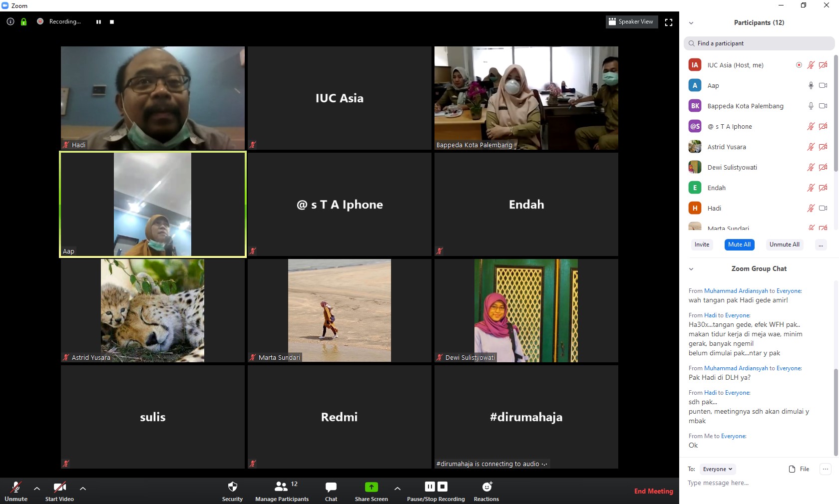
Task: Open the Reactions emoji menu
Action: click(486, 487)
